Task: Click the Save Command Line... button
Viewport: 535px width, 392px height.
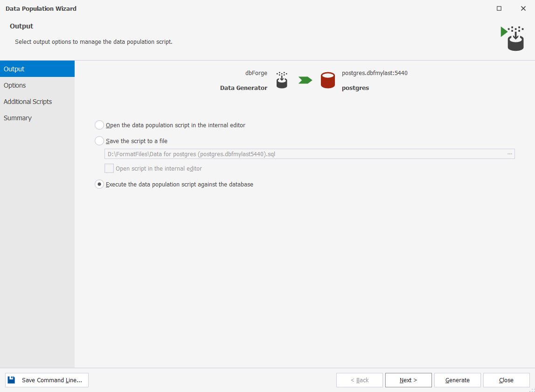Action: pyautogui.click(x=47, y=380)
